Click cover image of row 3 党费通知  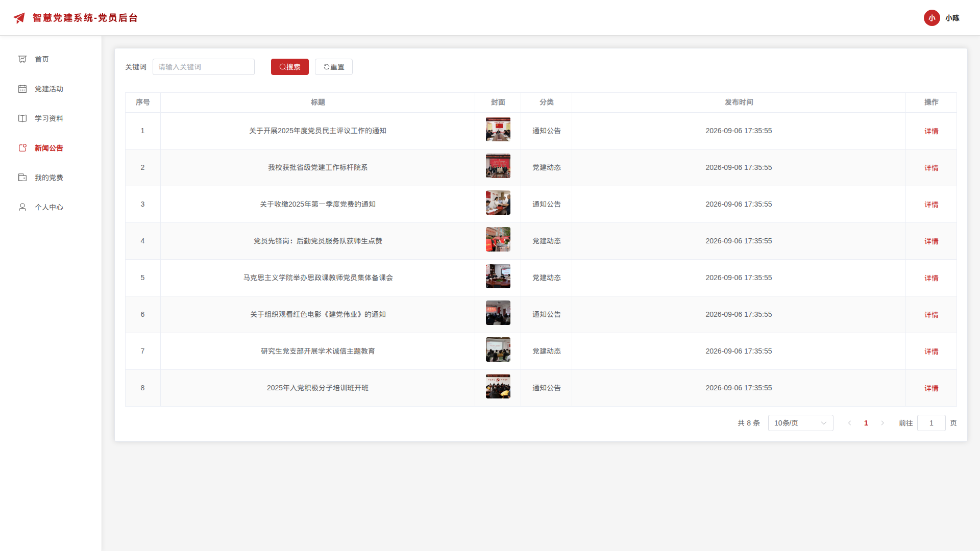pos(498,203)
